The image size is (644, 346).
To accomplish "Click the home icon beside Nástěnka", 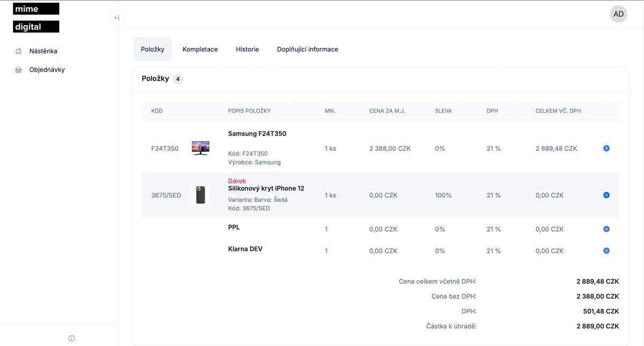I will coord(19,52).
